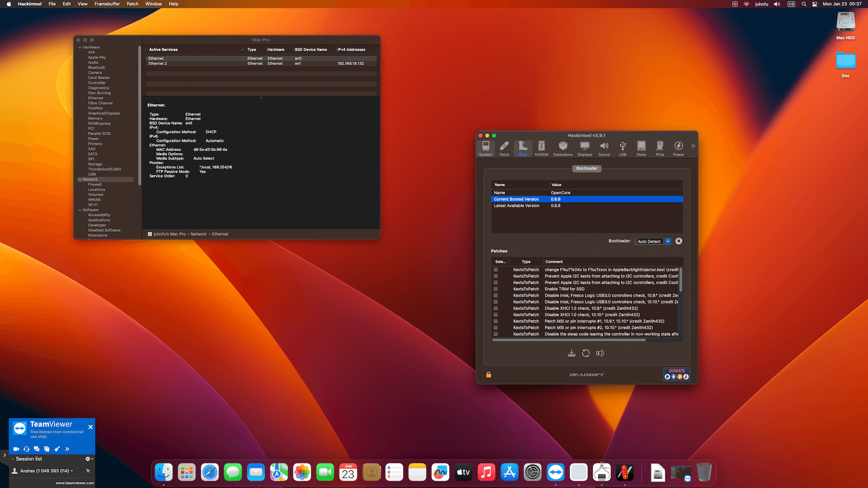Collapse the Network section in System Information sidebar

[80, 179]
